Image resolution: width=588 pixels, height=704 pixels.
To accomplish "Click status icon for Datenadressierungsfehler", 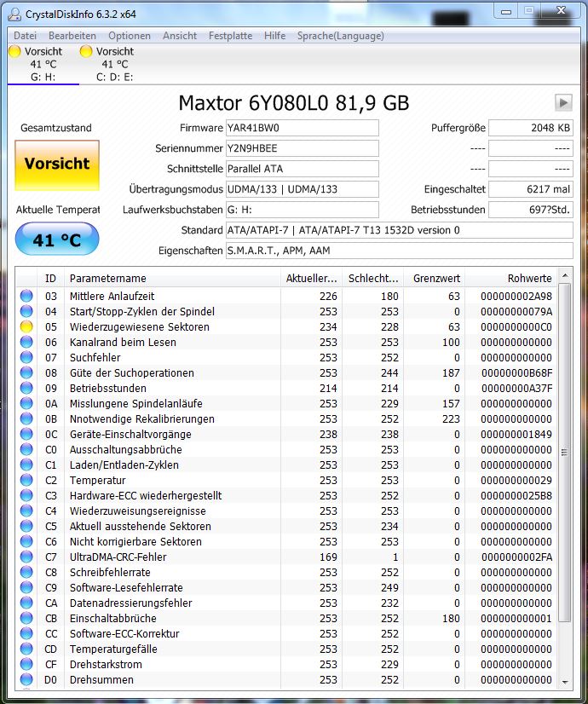I will [27, 603].
